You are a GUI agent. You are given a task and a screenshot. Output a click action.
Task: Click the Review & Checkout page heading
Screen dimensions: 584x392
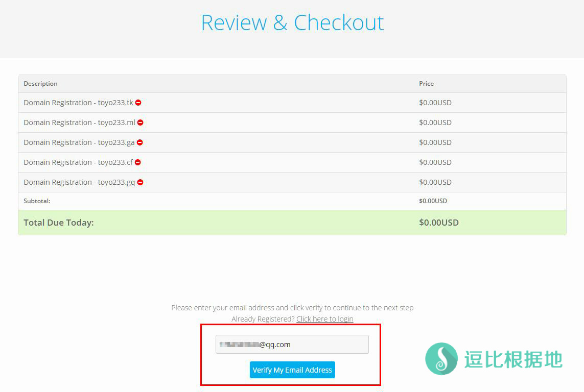pos(292,23)
